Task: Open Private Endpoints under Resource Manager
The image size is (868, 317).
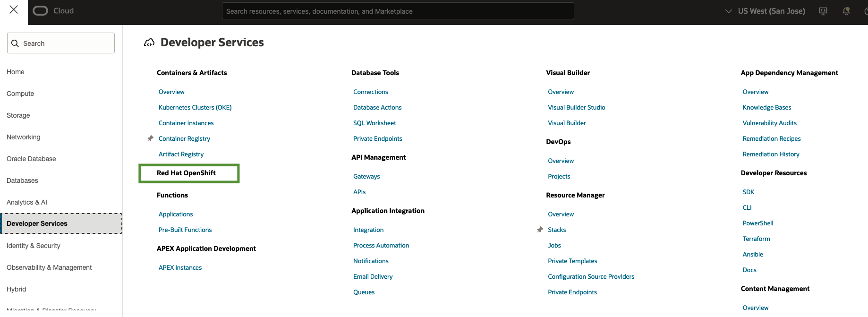Action: [x=572, y=292]
